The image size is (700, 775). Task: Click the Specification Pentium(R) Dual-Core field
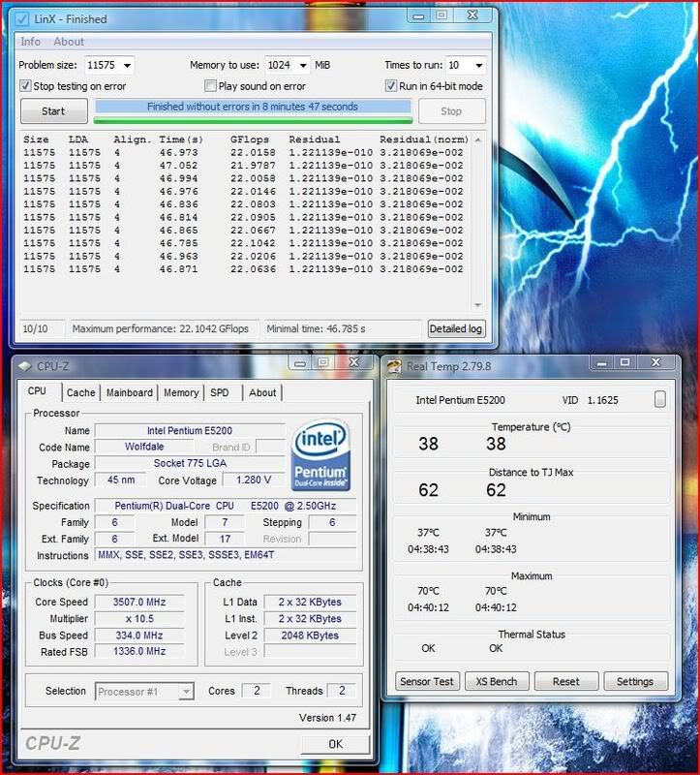tap(226, 506)
